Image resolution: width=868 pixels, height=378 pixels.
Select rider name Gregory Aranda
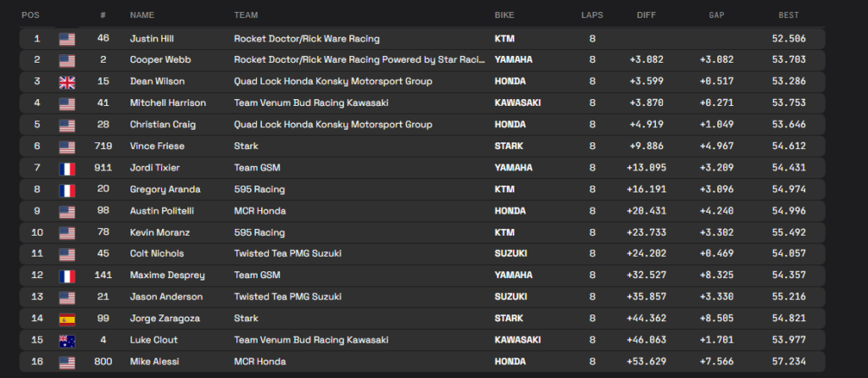click(165, 190)
